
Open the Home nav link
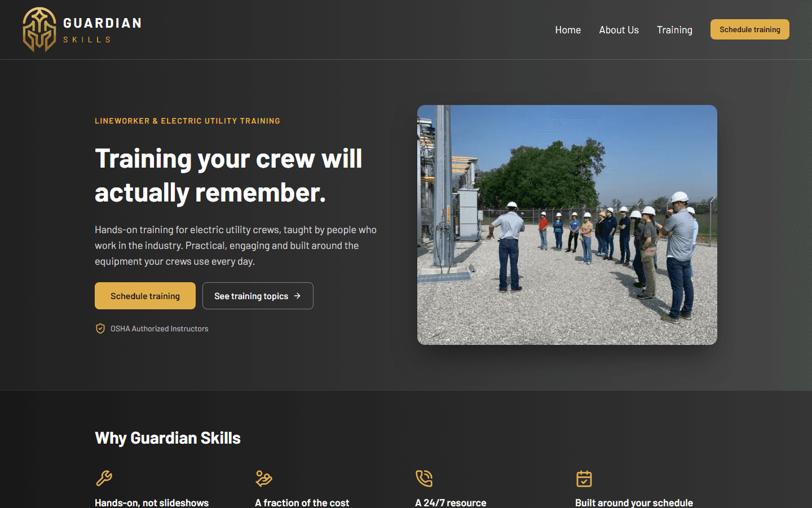pyautogui.click(x=568, y=30)
